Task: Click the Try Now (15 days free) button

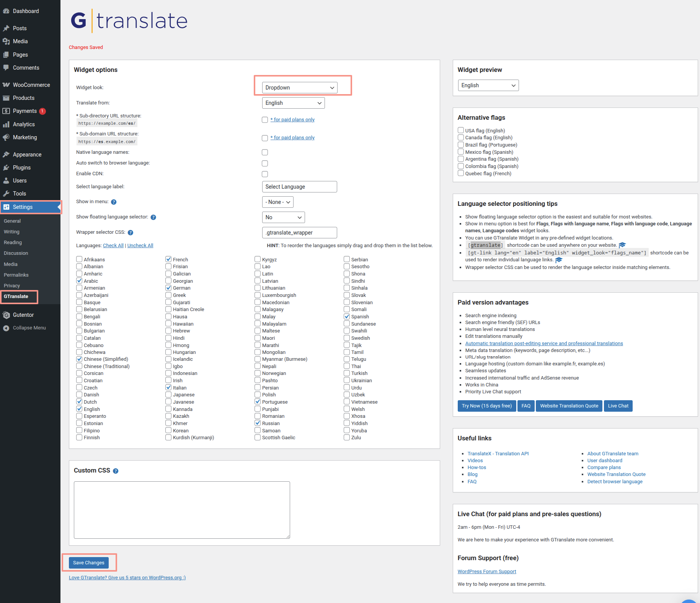Action: (x=486, y=406)
